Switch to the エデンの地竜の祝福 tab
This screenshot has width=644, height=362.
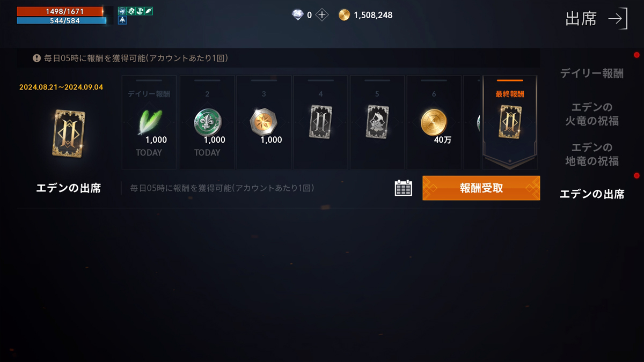click(592, 154)
